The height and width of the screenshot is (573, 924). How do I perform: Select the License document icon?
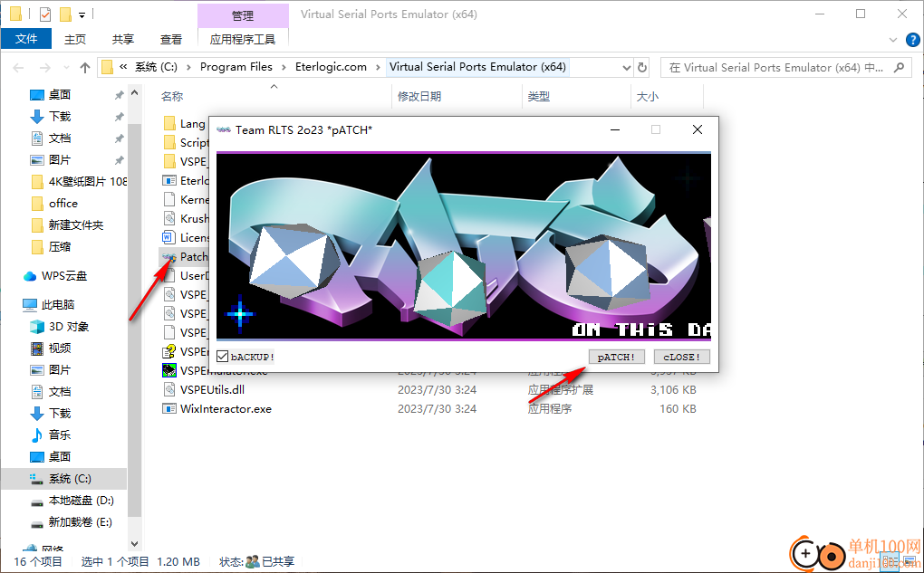169,237
